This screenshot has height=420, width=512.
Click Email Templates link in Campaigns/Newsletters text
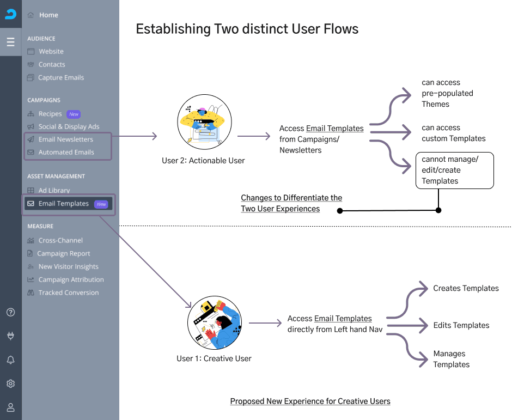tap(334, 129)
